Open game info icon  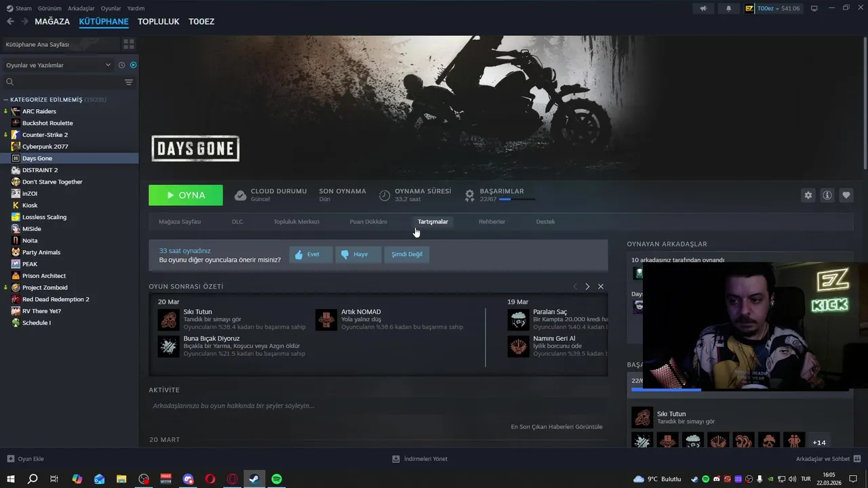[x=827, y=195]
